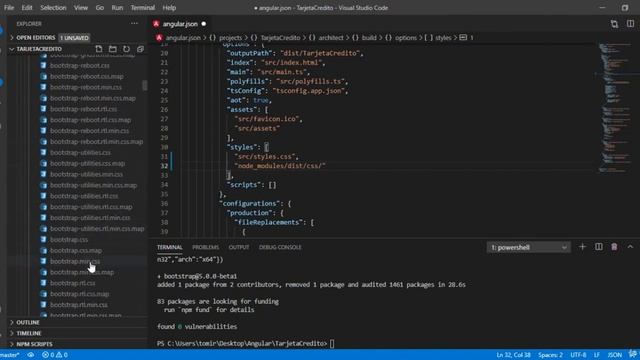Click the unsaved dot on angular.json tab
Viewport: 640px width, 360px height.
[203, 24]
